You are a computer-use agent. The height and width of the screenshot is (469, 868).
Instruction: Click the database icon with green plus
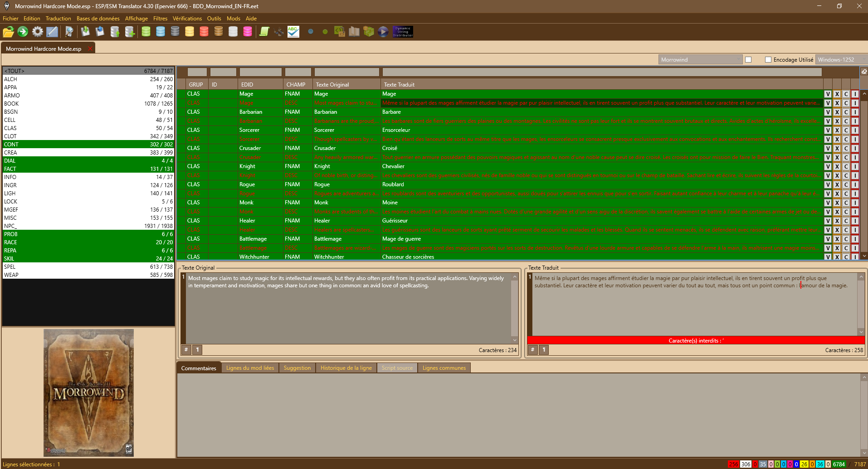pyautogui.click(x=130, y=32)
